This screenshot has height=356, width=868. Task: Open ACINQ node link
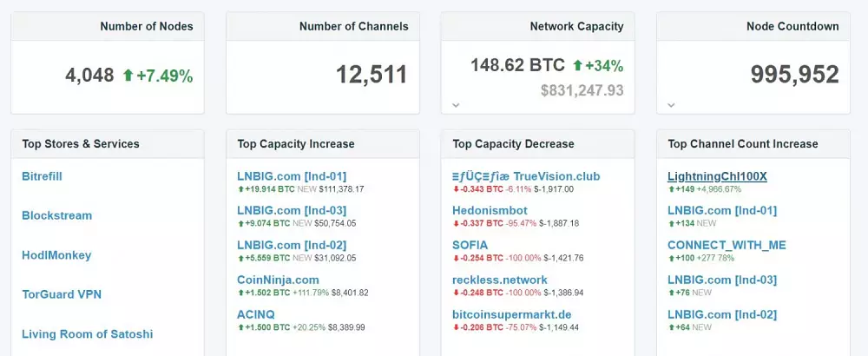click(258, 314)
